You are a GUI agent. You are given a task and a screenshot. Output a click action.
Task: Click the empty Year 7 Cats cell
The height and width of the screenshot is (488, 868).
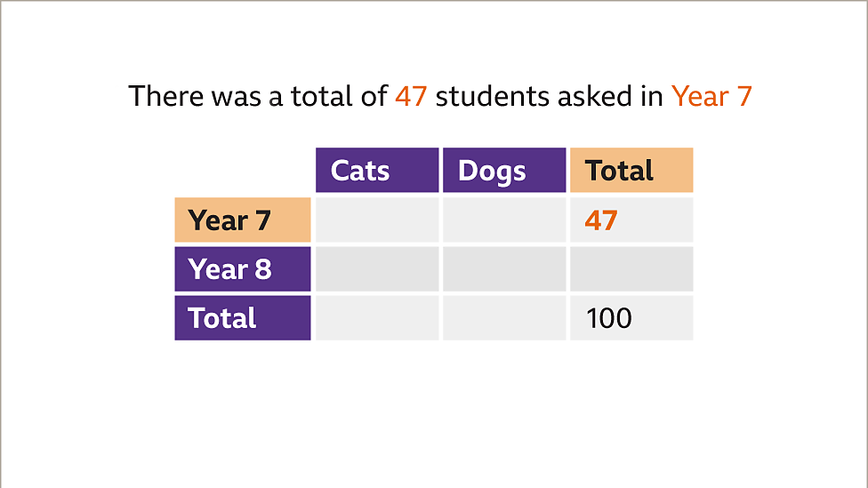[x=377, y=220]
